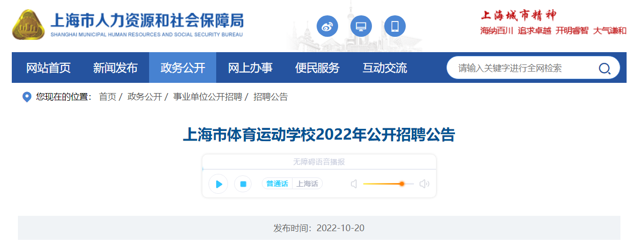Click the bureau golden logo emblem
The image size is (644, 247).
pos(28,26)
